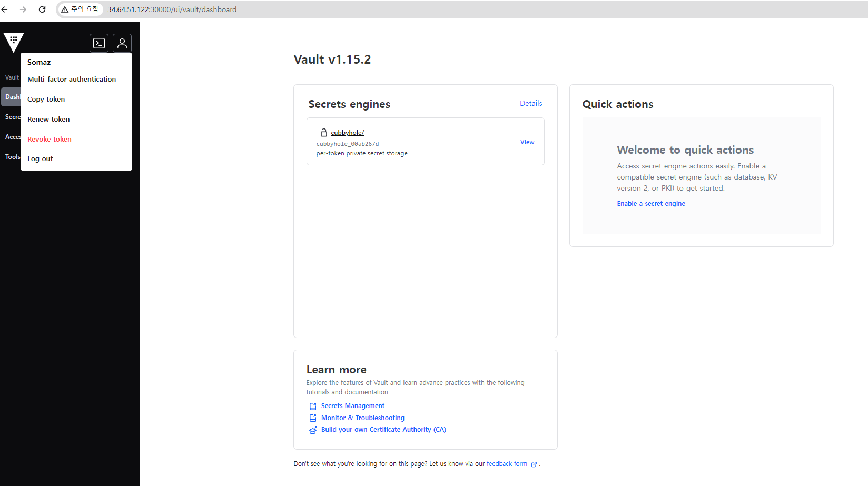Open Details link in Secrets engines
Viewport: 868px width, 486px height.
[x=531, y=103]
